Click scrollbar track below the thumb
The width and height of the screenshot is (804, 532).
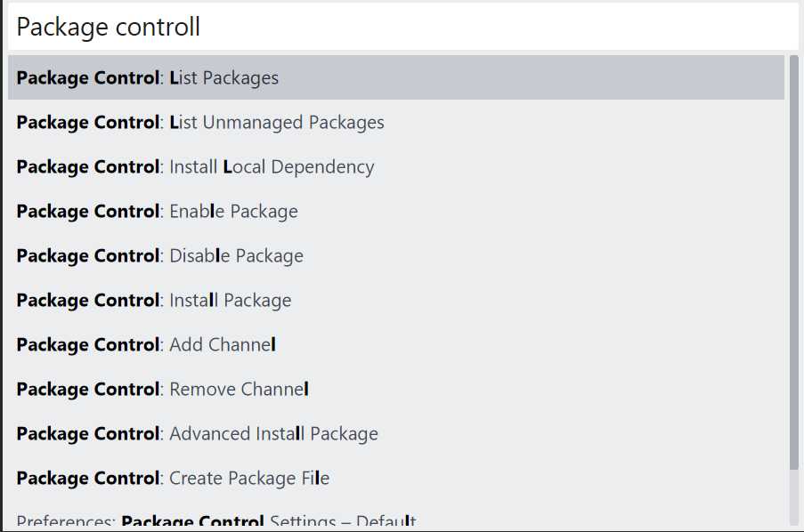pos(793,498)
